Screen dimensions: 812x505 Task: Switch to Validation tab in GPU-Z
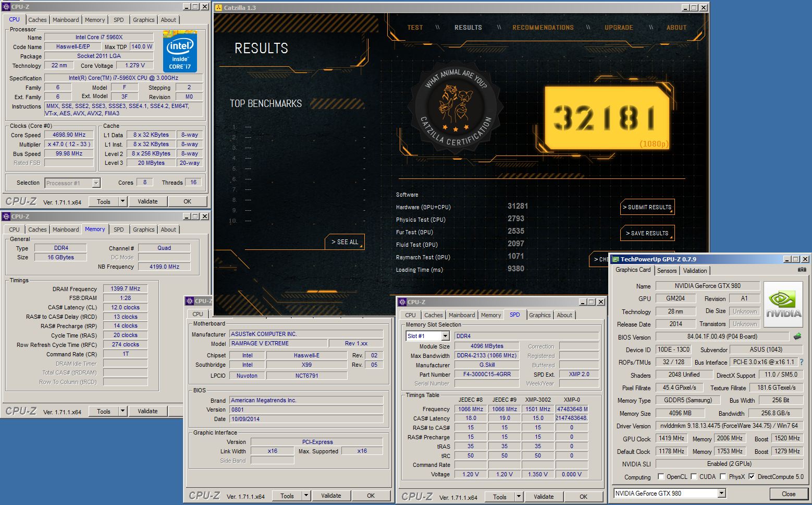695,270
